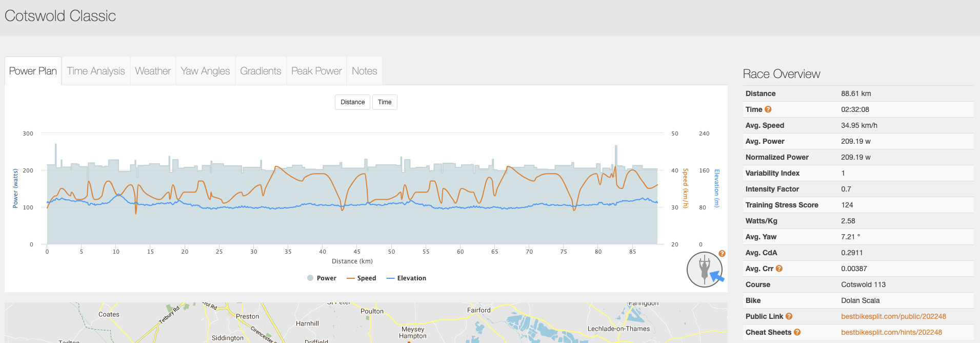Image resolution: width=980 pixels, height=343 pixels.
Task: Switch to the Time Analysis tab
Action: tap(96, 71)
